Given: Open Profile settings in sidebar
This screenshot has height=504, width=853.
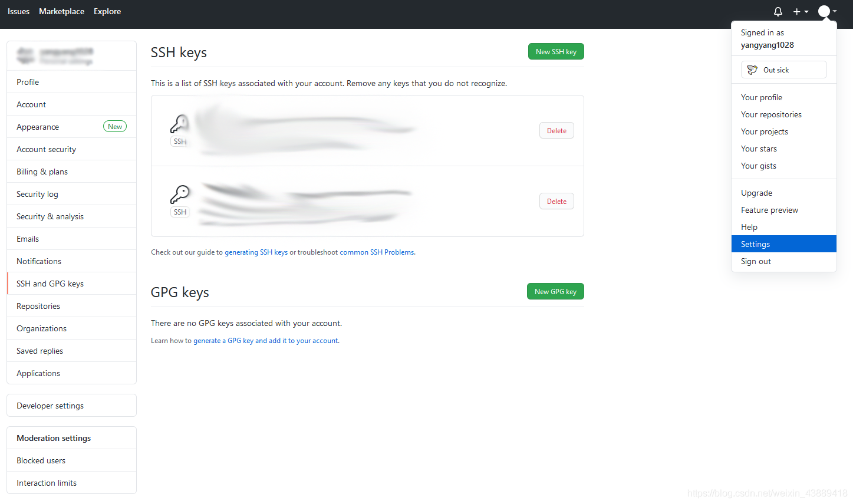Looking at the screenshot, I should [71, 82].
